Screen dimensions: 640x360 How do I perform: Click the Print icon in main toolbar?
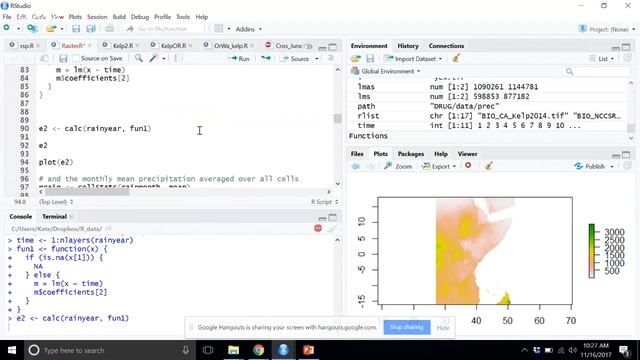(109, 29)
